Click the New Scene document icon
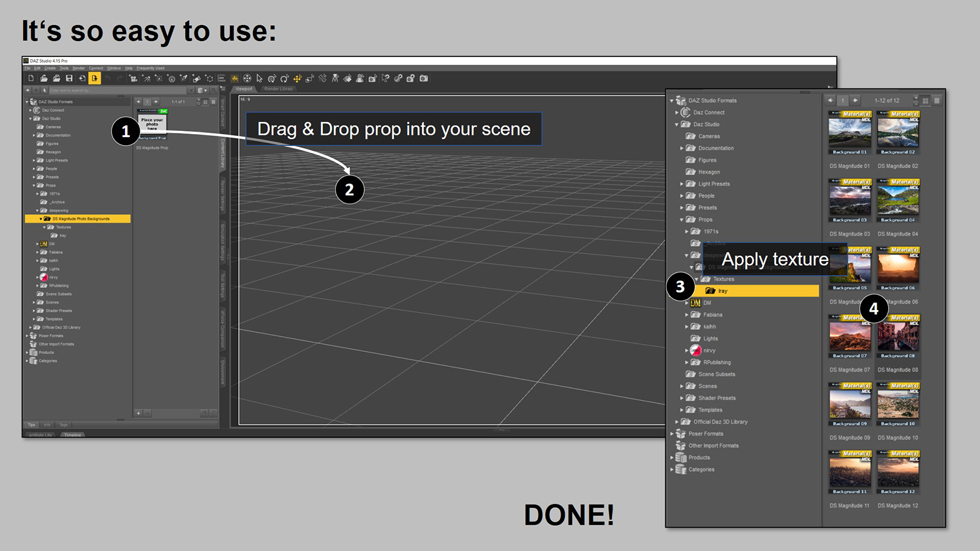The image size is (980, 551). pyautogui.click(x=31, y=78)
